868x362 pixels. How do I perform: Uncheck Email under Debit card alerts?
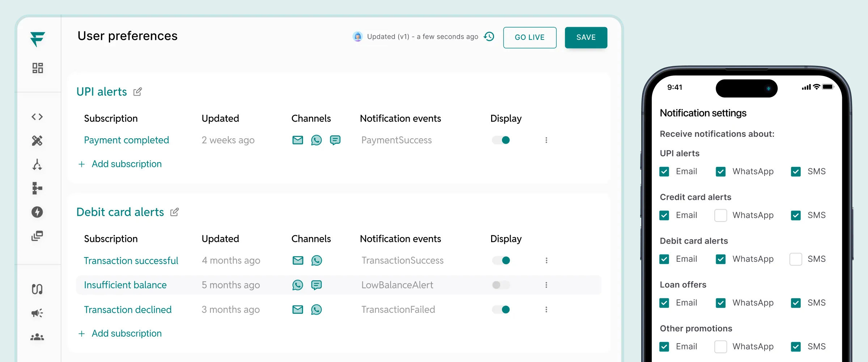664,259
